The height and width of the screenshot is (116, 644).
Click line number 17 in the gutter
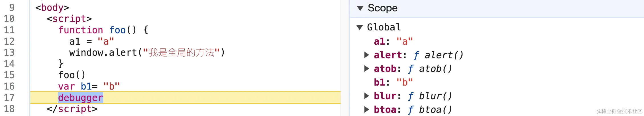[9, 98]
